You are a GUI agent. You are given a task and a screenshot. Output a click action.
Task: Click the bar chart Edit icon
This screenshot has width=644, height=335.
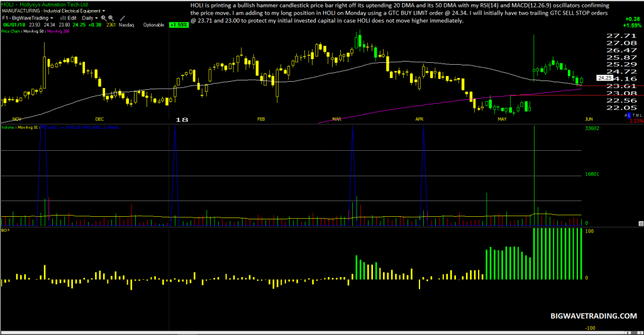point(64,18)
